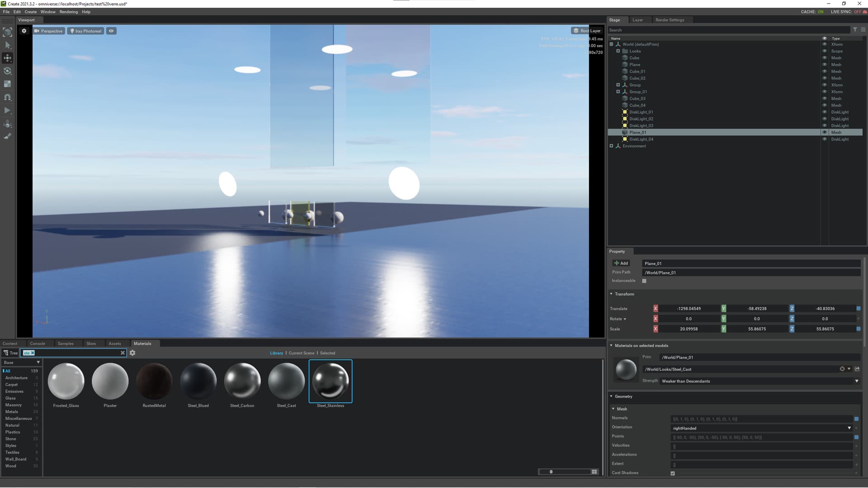Open viewport settings gear icon
Screen dimensions: 868x488
(24, 31)
